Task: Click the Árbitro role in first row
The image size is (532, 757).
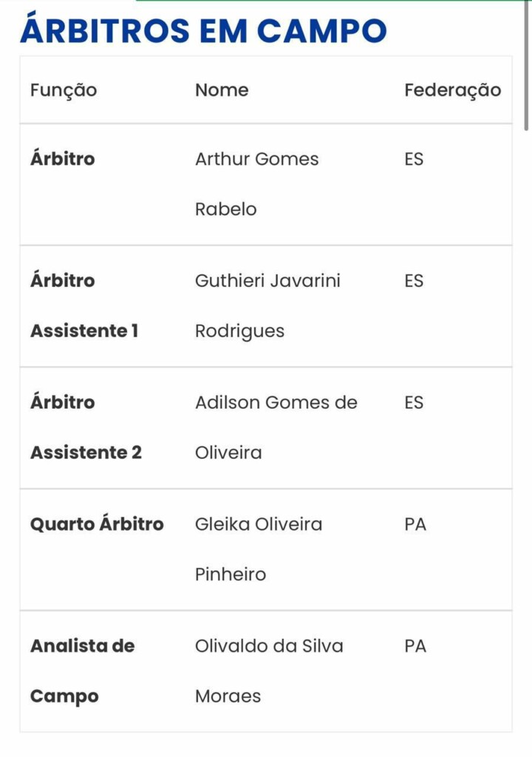Action: click(x=62, y=158)
